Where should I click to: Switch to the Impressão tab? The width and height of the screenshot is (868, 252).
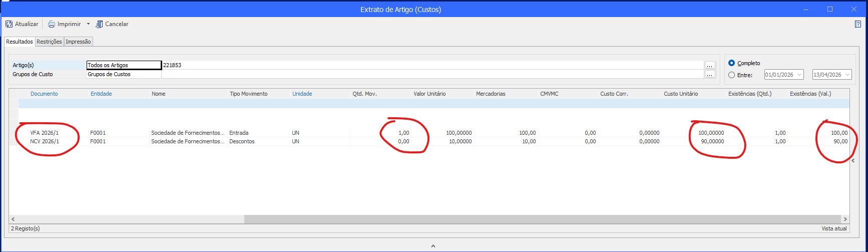click(x=78, y=42)
